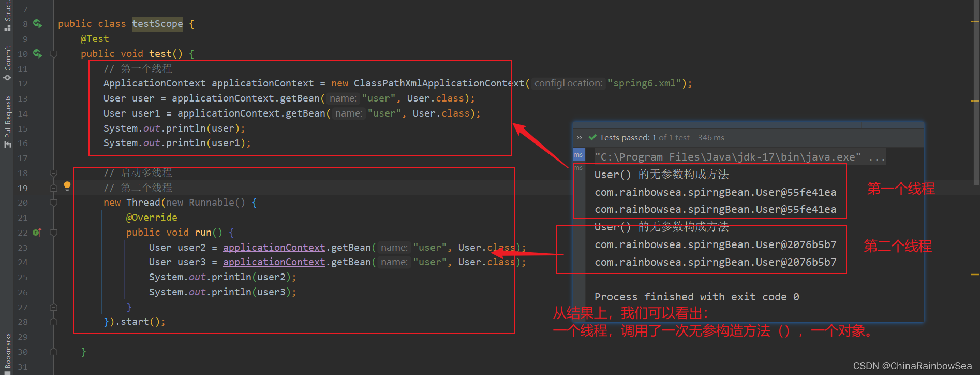Click the last User@2076b5b7 console output line
Screen dimensions: 980x375
[x=715, y=262]
